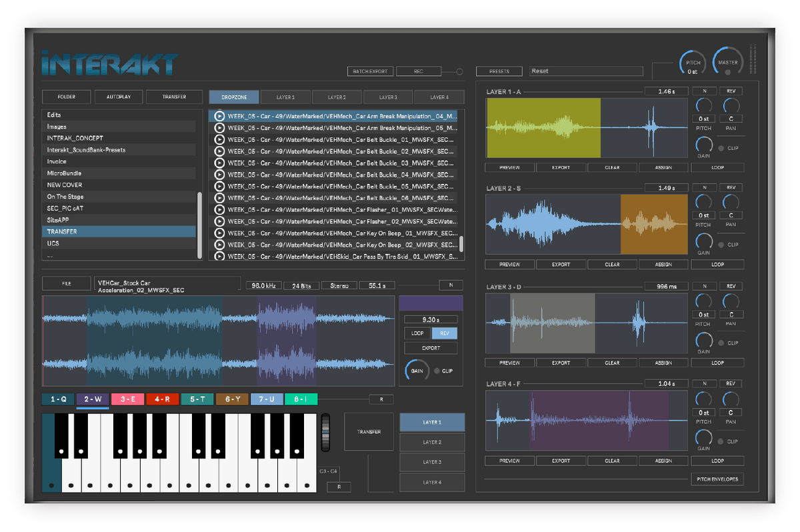Click the main waveform Gain knob
This screenshot has height=532, width=800.
tap(416, 371)
